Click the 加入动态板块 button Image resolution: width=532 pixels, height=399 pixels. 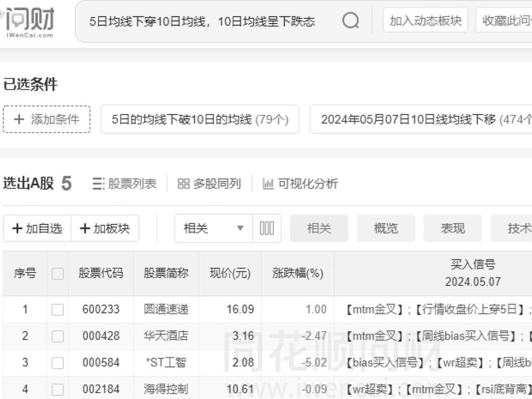[426, 20]
